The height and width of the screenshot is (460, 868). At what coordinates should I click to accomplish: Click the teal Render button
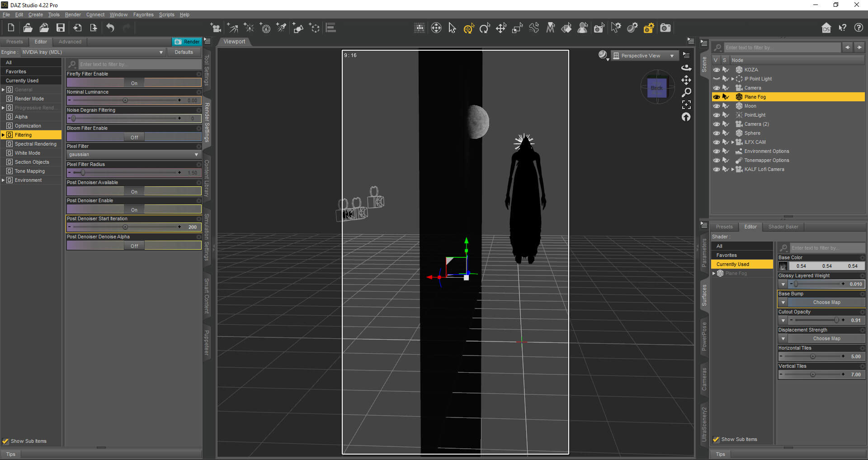tap(187, 42)
